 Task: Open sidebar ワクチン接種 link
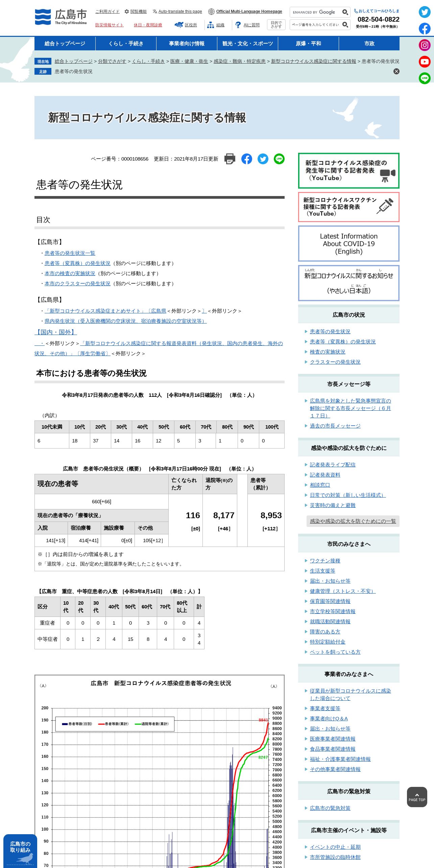pyautogui.click(x=325, y=561)
